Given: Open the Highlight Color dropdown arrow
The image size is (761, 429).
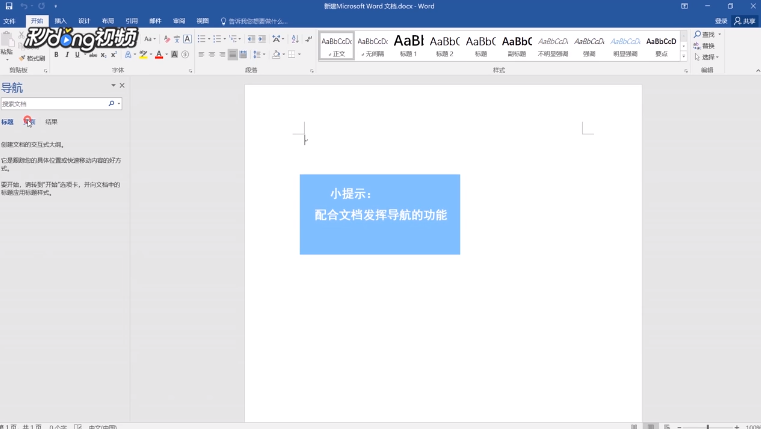Looking at the screenshot, I should tap(150, 55).
